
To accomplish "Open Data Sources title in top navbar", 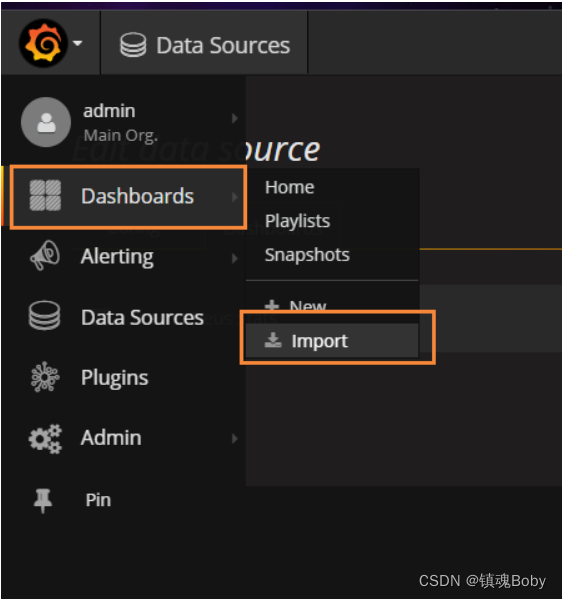I will (223, 45).
